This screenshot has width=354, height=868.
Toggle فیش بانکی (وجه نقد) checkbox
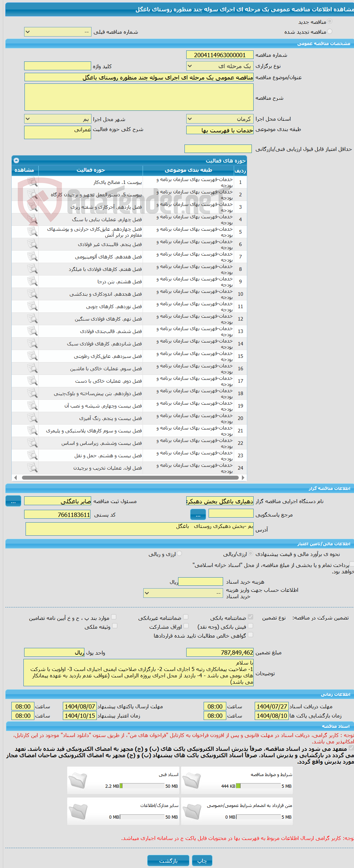tap(250, 626)
